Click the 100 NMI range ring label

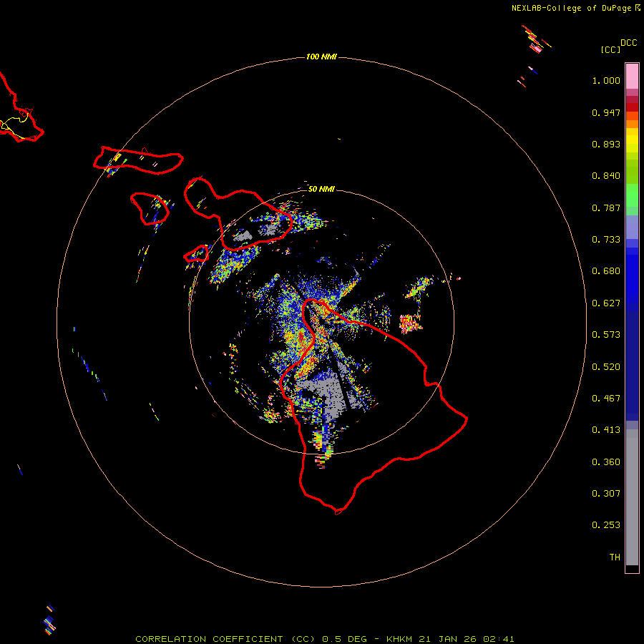(x=321, y=57)
